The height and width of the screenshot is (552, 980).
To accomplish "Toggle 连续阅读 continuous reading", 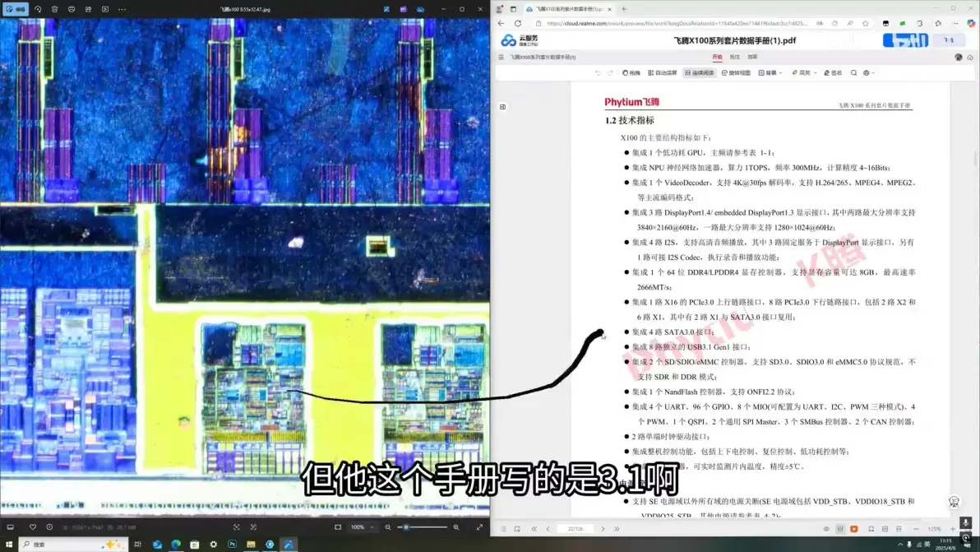I will [x=700, y=73].
